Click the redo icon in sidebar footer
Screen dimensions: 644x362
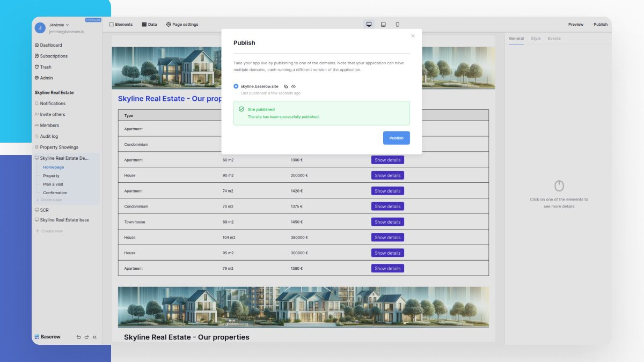pos(86,337)
